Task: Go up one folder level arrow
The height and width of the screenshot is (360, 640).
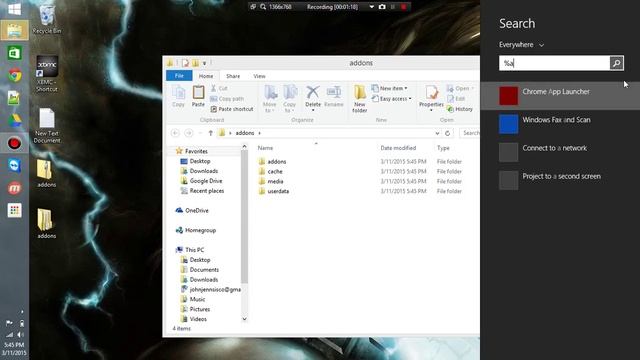Action: pyautogui.click(x=211, y=133)
